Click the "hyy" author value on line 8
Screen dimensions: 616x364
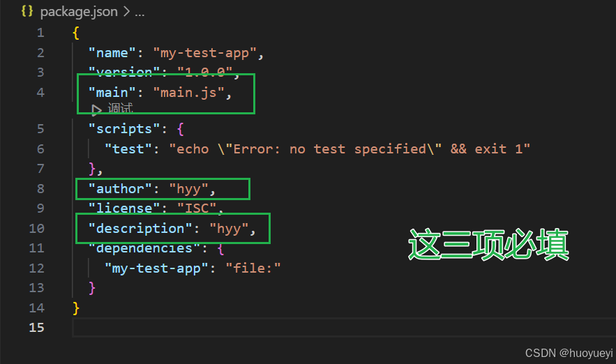click(x=188, y=189)
